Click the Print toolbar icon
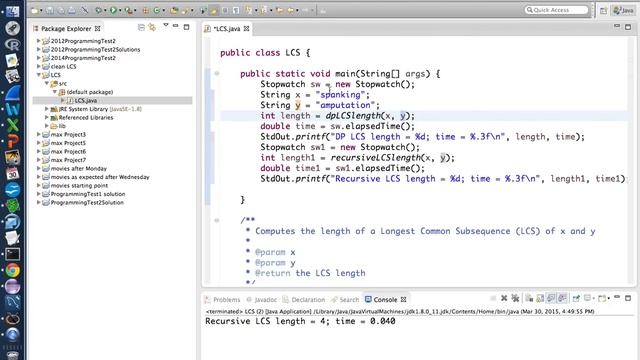Screen dimensions: 640x360 tap(71, 10)
